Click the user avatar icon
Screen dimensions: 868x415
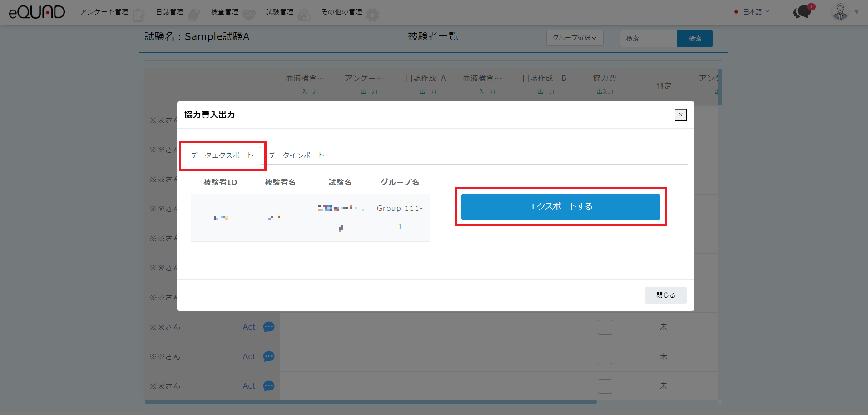[840, 12]
